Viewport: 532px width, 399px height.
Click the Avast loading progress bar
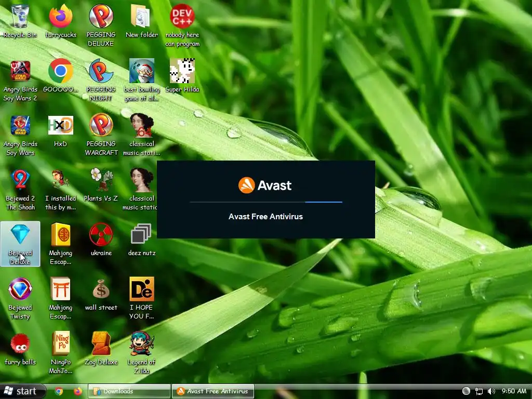click(x=266, y=202)
